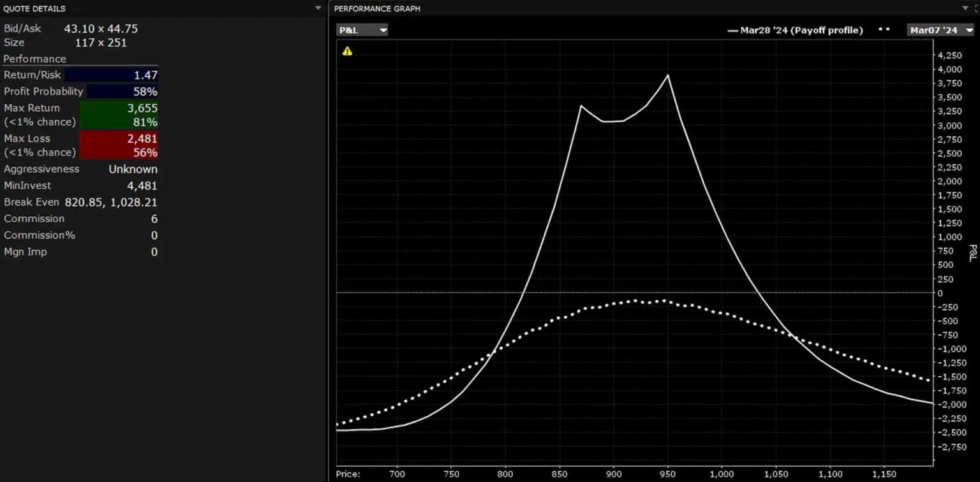Click the green 81% chance value

(145, 122)
